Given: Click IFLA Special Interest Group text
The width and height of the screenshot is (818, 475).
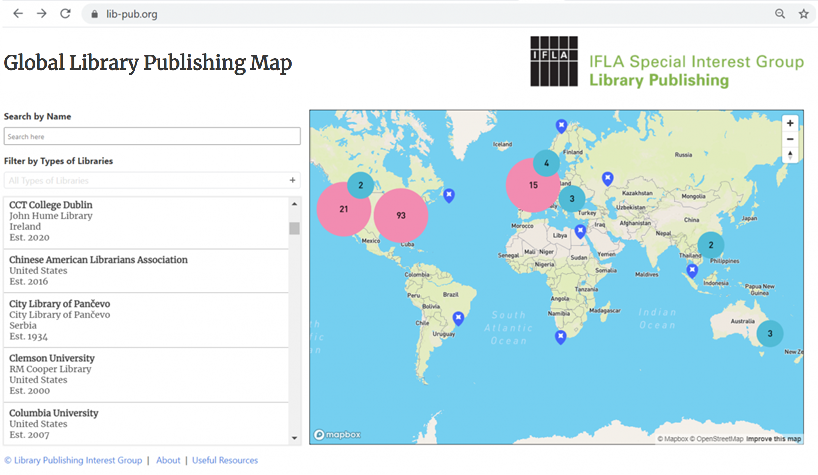Looking at the screenshot, I should [696, 62].
